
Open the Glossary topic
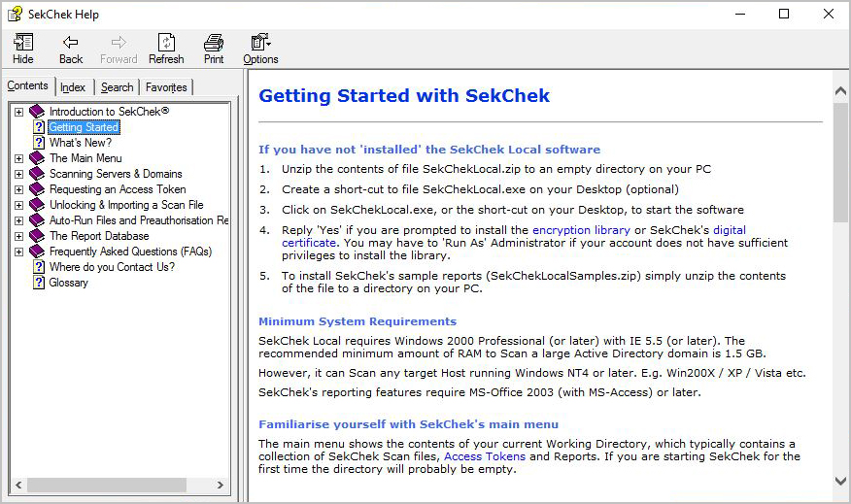click(68, 283)
